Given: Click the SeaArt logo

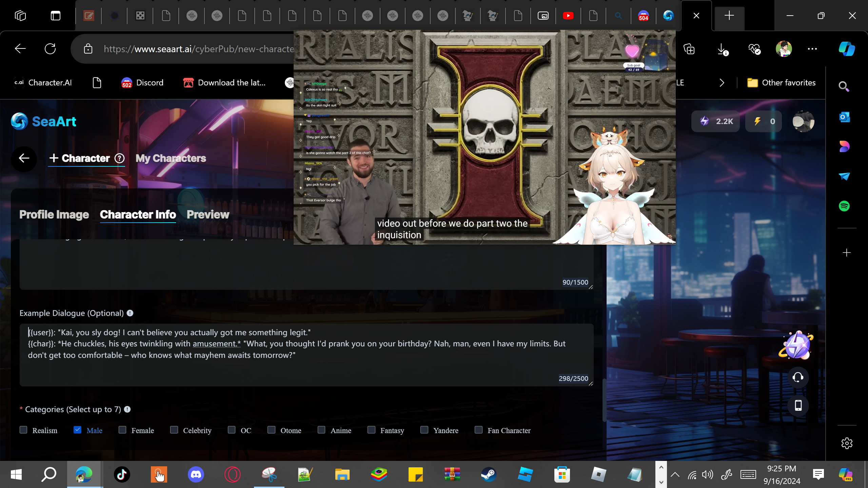Looking at the screenshot, I should (43, 121).
